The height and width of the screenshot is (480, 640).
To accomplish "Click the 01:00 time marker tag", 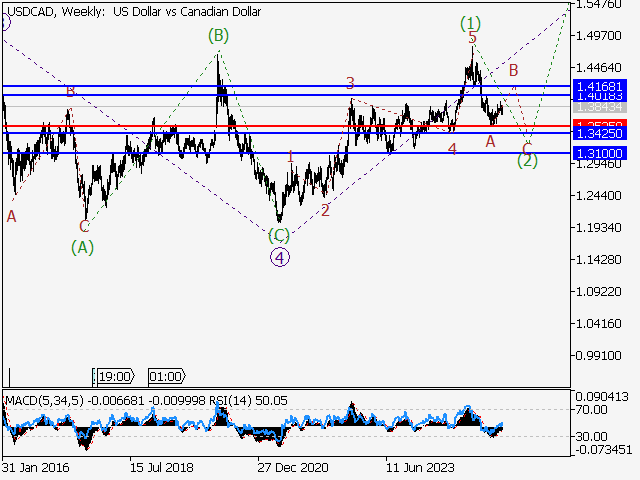I will pos(166,377).
